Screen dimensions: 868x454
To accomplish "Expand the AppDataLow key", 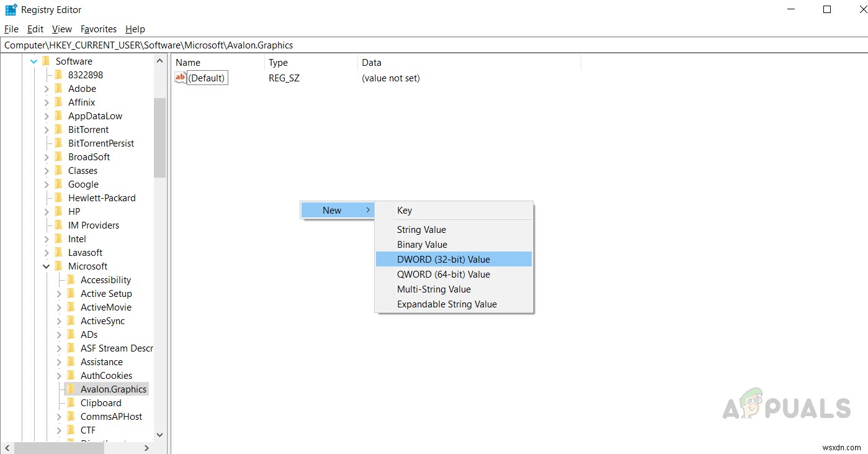I will click(x=47, y=116).
